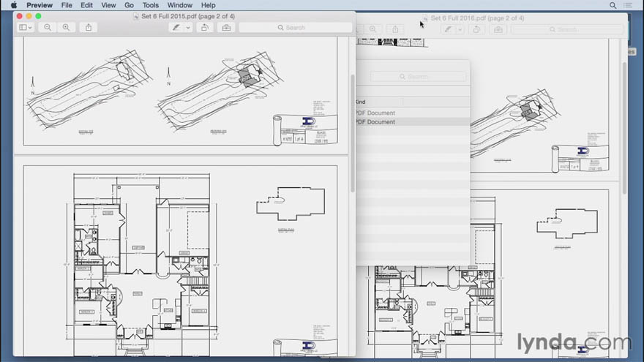Open the Help menu
This screenshot has width=644, height=362.
coord(209,5)
